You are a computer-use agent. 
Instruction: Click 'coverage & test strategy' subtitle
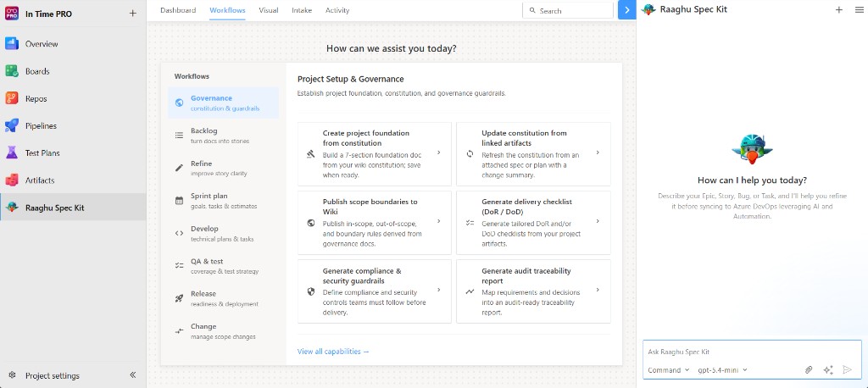[x=224, y=271]
